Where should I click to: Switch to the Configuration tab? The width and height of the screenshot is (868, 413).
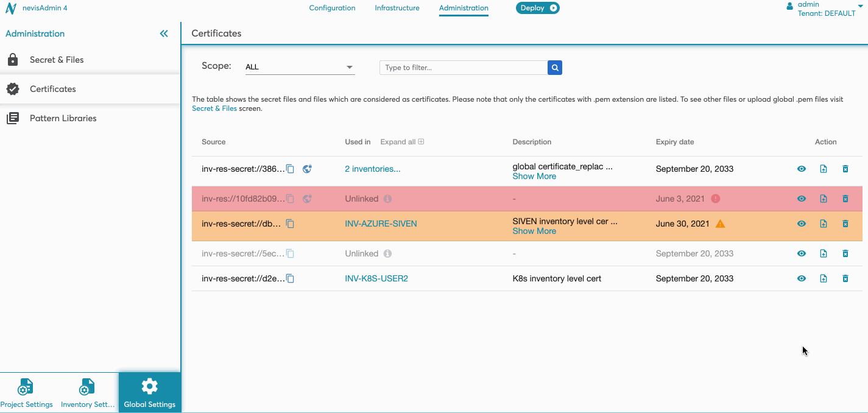332,8
